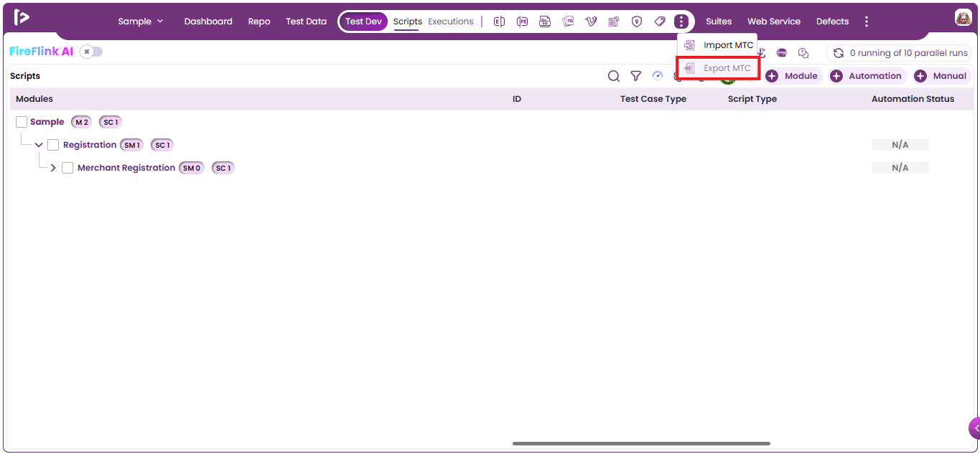Screen dimensions: 980x454
Task: Click the M 2 badge beside Sample
Action: (x=81, y=122)
